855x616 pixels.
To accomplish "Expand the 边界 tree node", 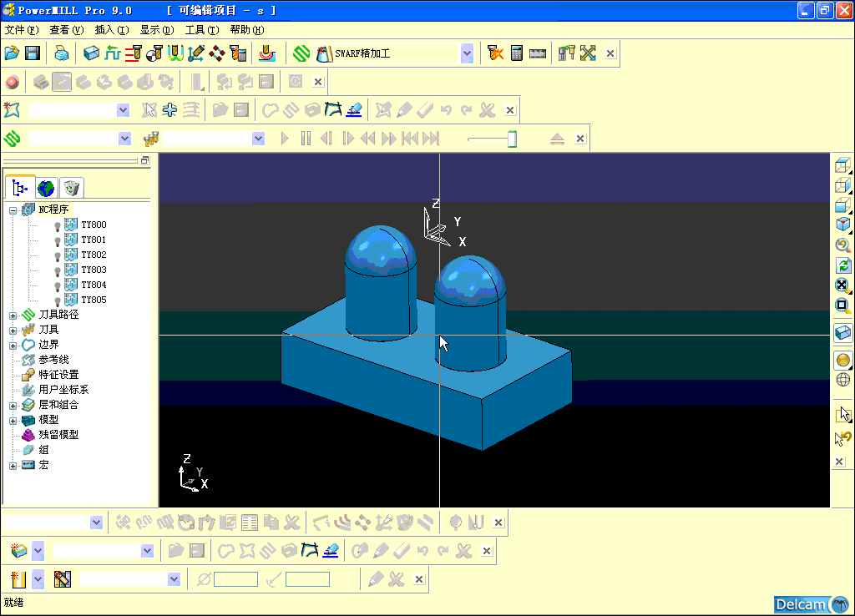I will pos(13,346).
